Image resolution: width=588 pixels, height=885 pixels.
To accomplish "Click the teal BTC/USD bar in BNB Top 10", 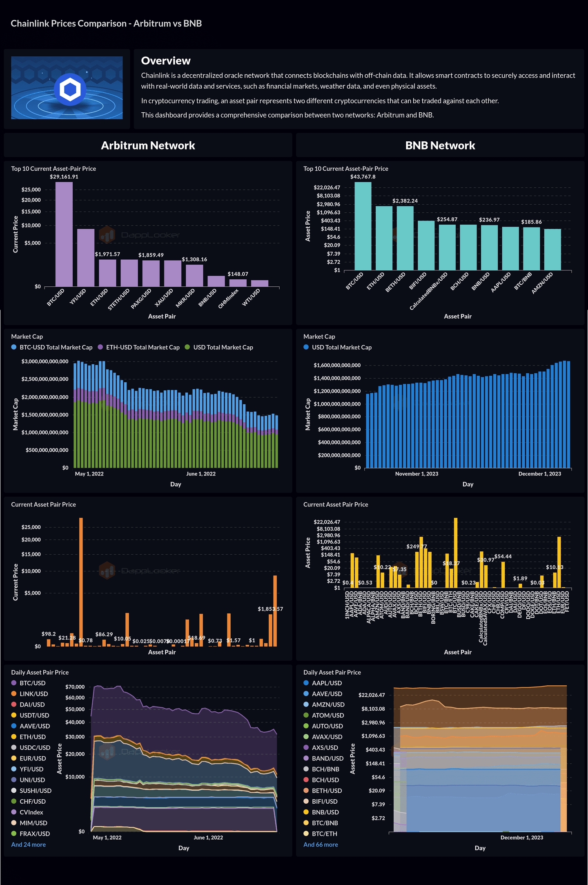I will point(363,226).
